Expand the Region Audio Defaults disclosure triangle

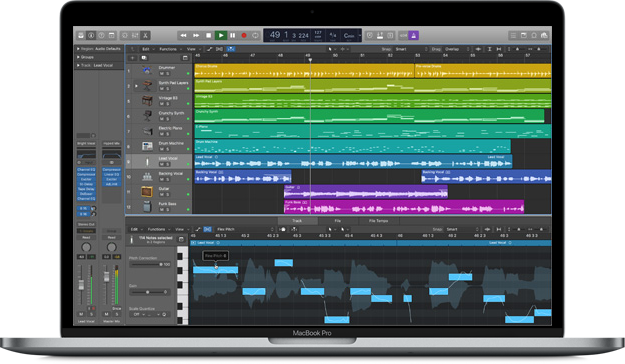point(78,49)
